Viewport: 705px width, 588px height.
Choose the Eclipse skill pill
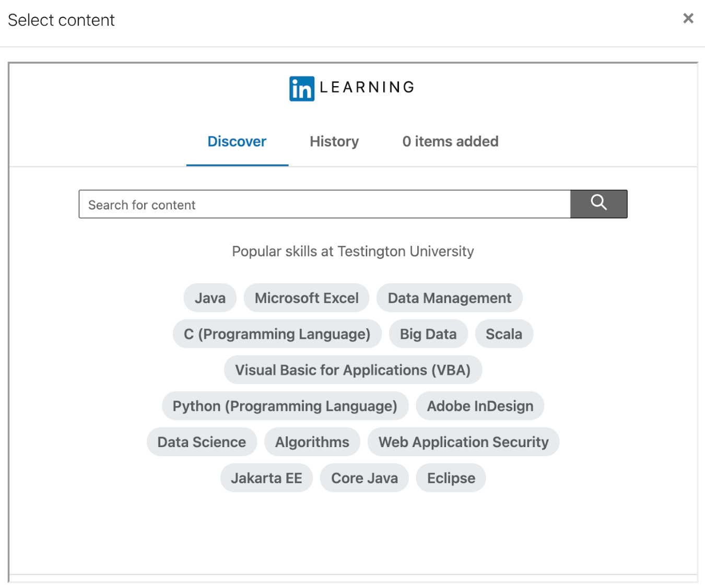[x=450, y=478]
